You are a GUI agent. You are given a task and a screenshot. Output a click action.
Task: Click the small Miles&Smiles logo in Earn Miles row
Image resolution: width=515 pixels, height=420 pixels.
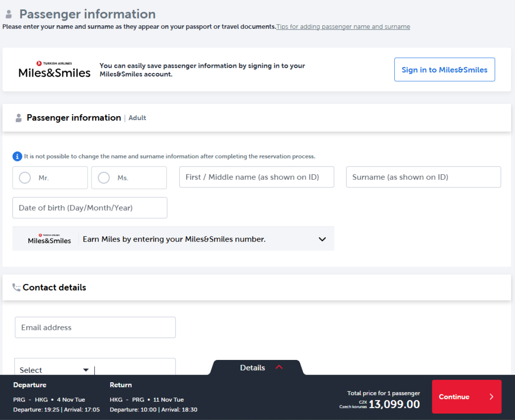pos(49,239)
